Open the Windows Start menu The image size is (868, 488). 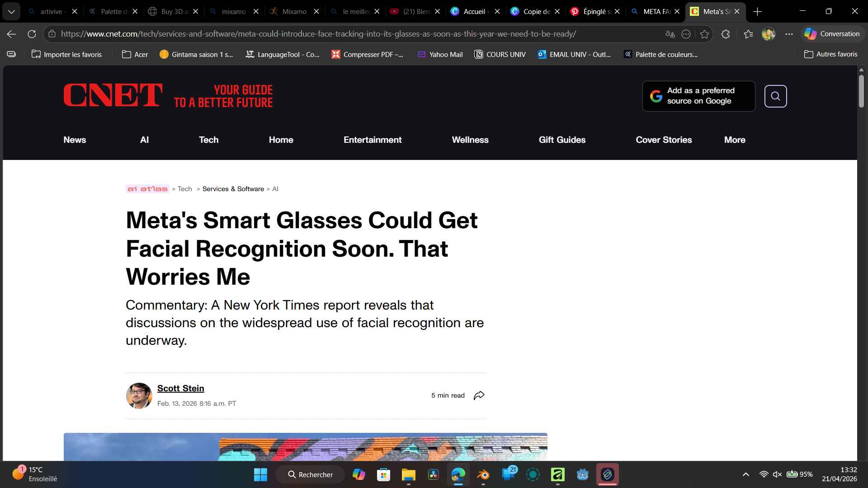coord(260,474)
